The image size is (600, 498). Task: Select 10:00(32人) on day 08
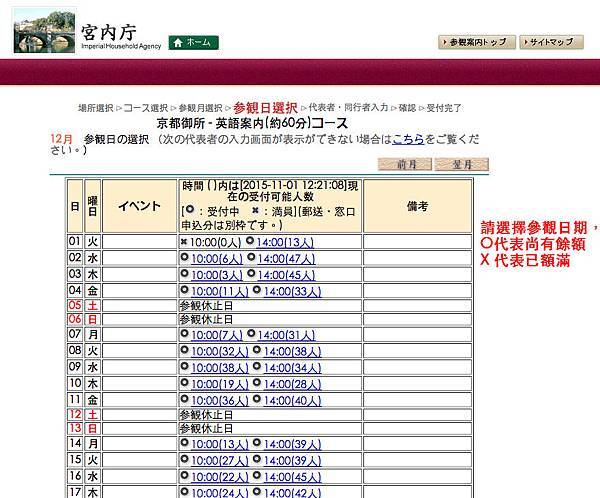click(220, 352)
